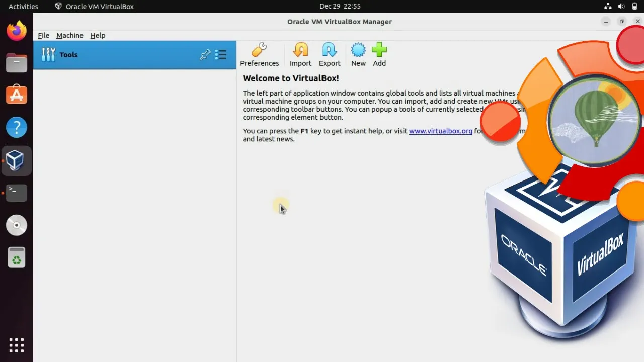
Task: Maximize the VirtualBox Manager window
Action: (x=622, y=22)
